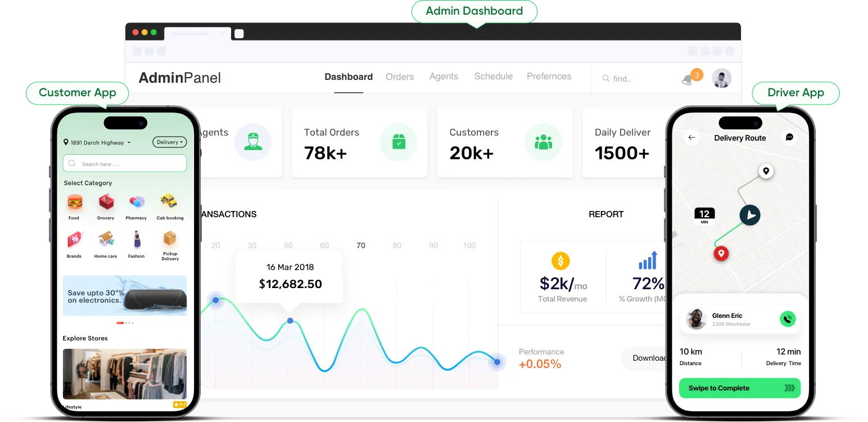Click the 2300 Winchester address text
Viewport: 868px width, 422px height.
(731, 324)
